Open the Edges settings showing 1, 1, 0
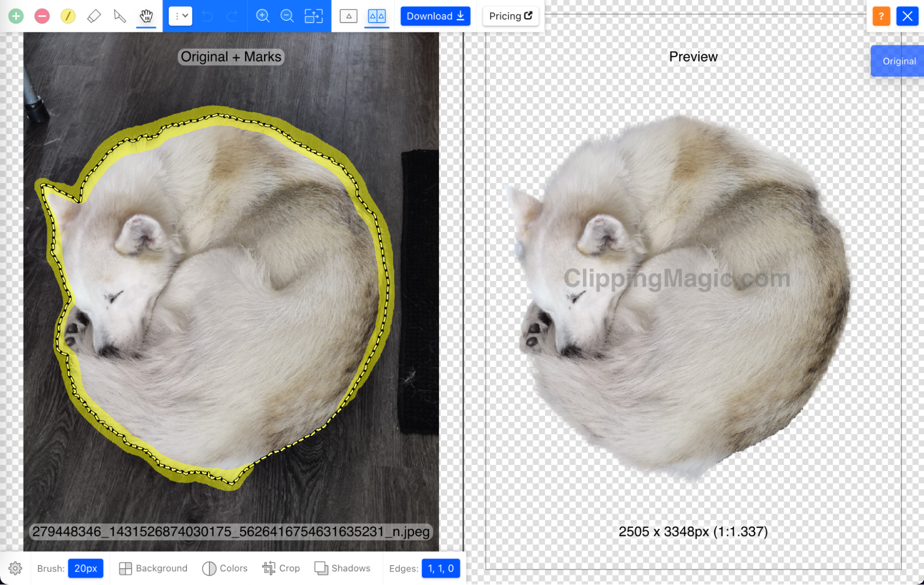This screenshot has height=585, width=924. click(441, 568)
